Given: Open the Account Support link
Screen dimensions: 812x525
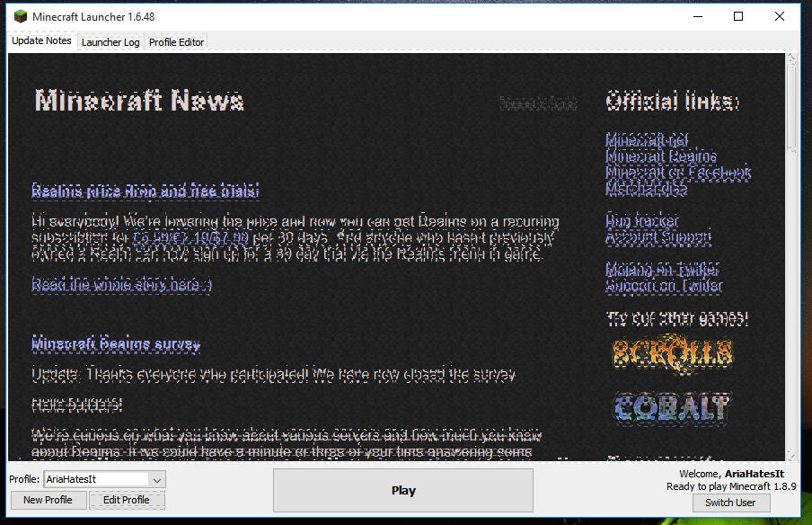Looking at the screenshot, I should point(658,237).
